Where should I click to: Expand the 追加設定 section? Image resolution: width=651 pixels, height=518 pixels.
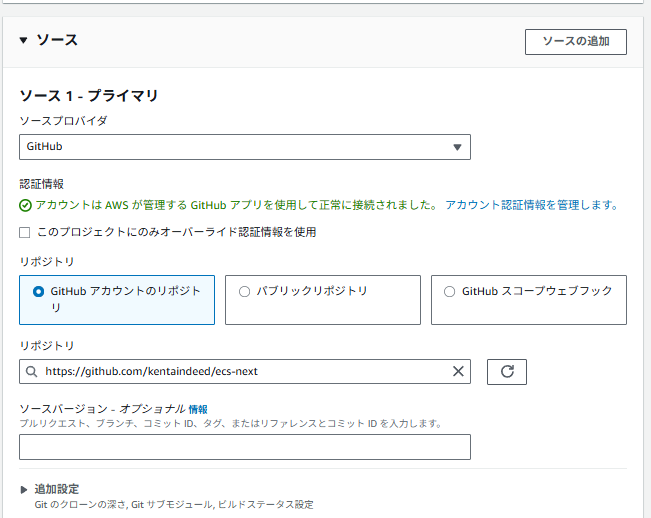coord(25,489)
